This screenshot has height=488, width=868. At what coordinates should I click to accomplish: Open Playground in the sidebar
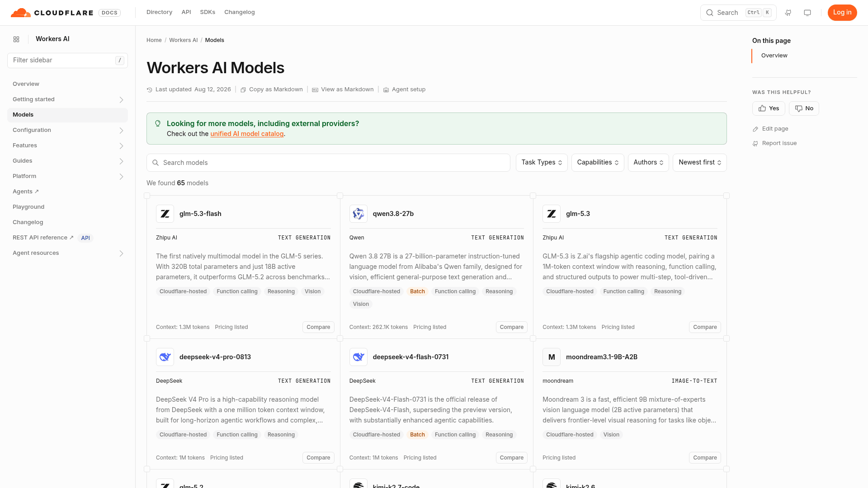67,207
